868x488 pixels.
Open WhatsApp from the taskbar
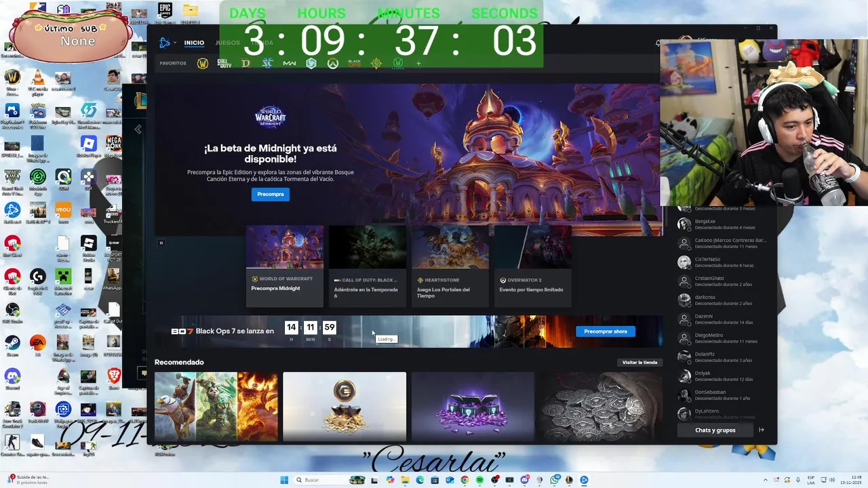(x=555, y=480)
